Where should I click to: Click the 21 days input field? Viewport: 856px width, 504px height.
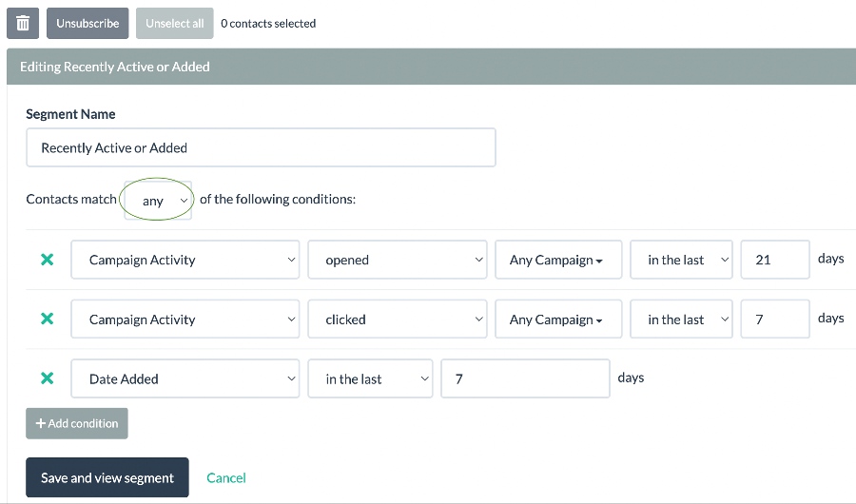(775, 260)
